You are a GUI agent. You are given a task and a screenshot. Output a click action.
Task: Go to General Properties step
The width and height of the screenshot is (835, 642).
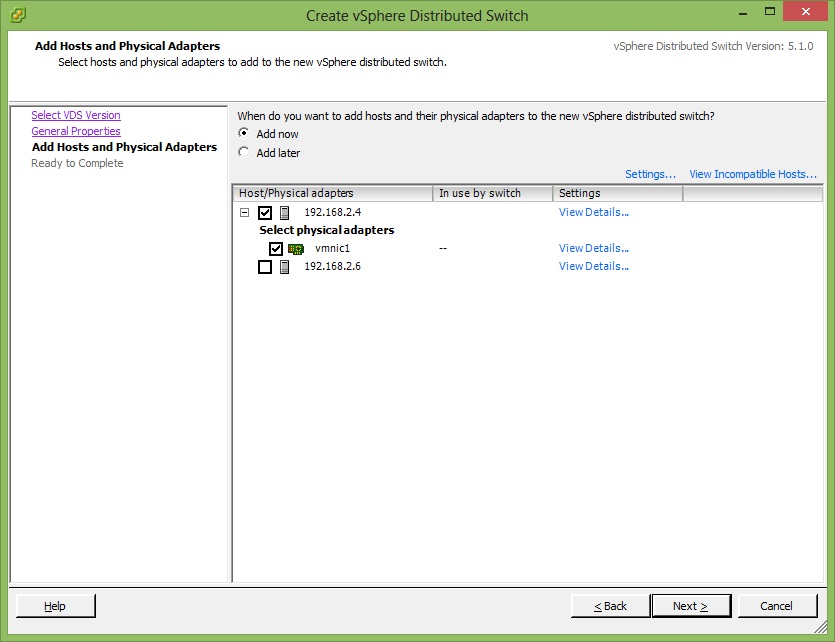[76, 132]
